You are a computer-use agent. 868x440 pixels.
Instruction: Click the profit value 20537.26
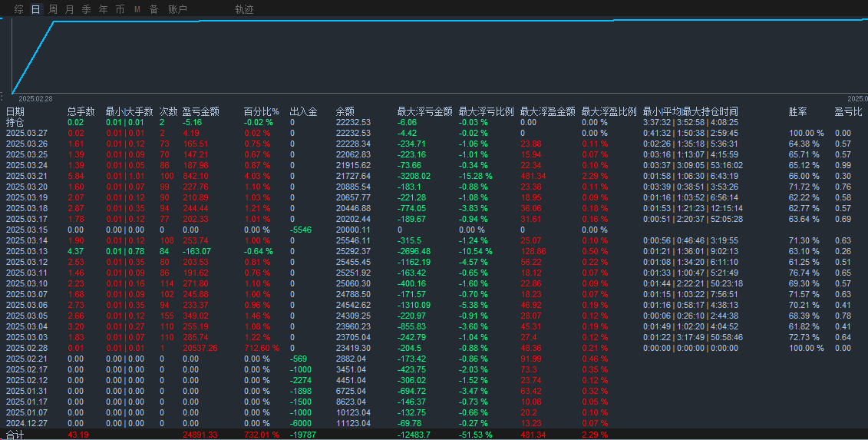200,348
